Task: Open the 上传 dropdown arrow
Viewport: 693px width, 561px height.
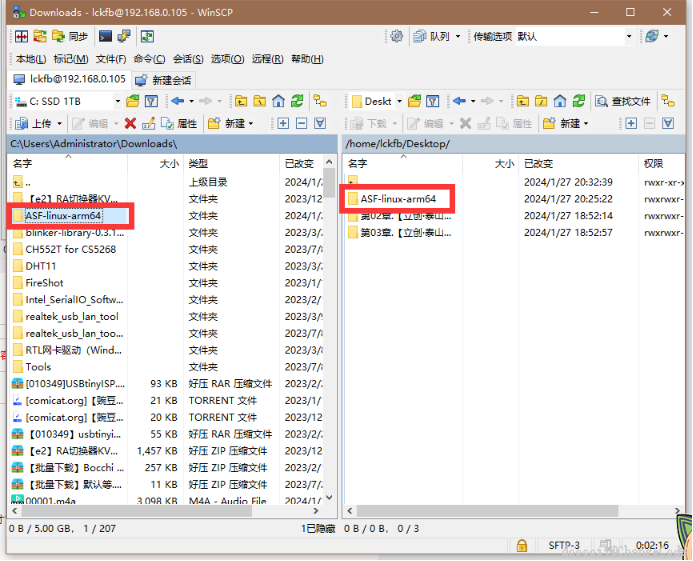Action: click(x=59, y=123)
